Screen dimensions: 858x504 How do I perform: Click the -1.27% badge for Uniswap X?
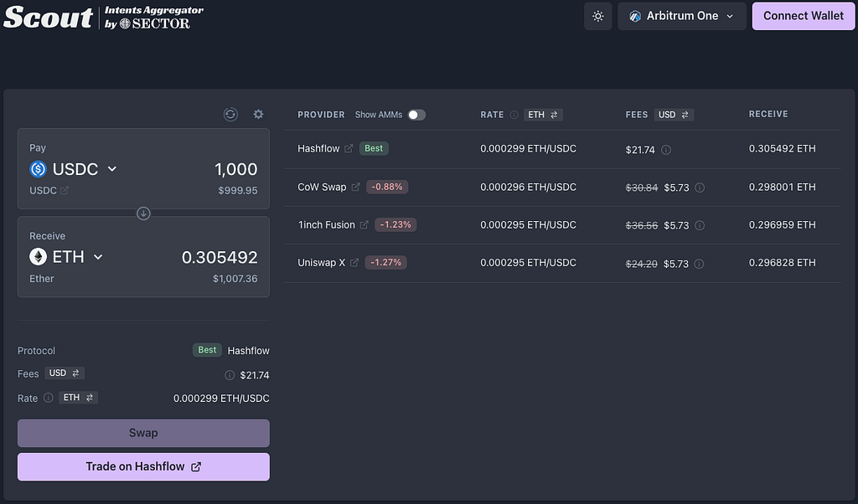[x=385, y=263]
